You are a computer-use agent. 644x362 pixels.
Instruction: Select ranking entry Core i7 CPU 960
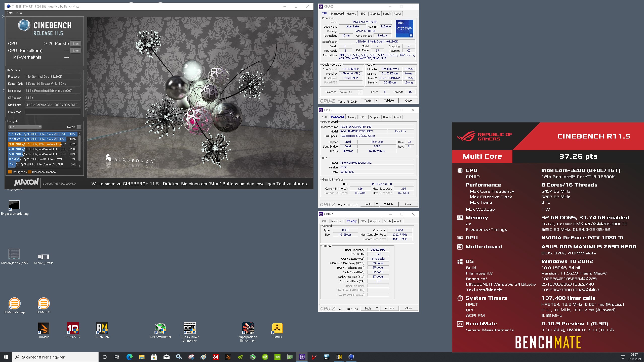click(x=43, y=164)
